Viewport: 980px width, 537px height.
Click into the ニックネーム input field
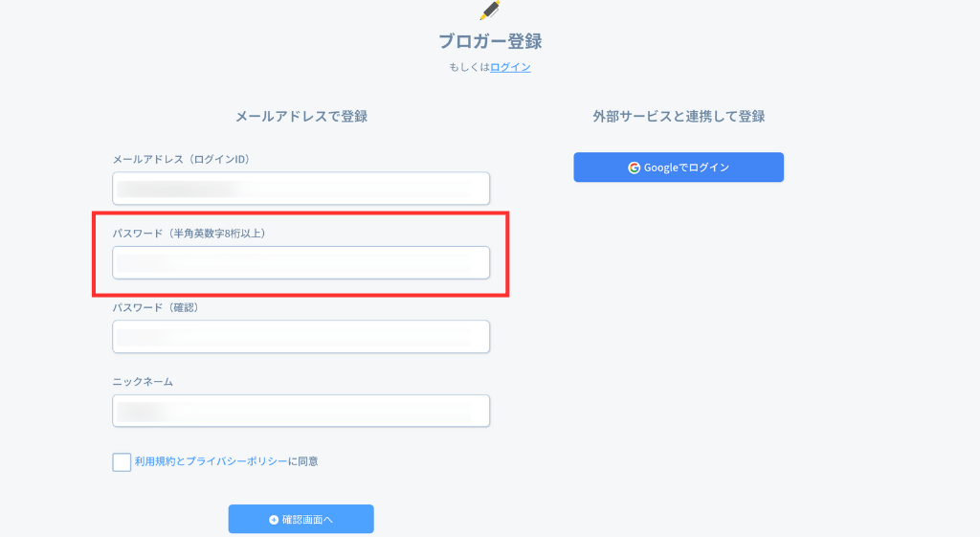click(301, 411)
